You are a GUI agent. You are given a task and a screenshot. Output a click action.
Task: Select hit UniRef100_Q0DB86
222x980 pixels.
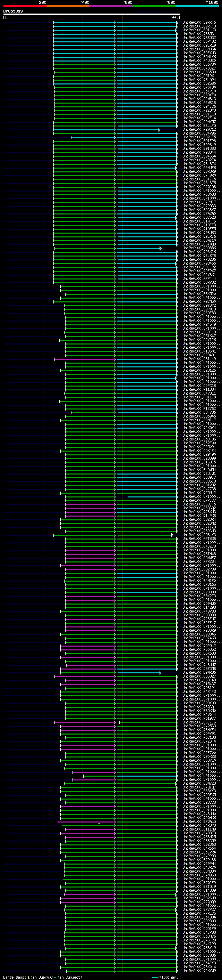tap(199, 248)
